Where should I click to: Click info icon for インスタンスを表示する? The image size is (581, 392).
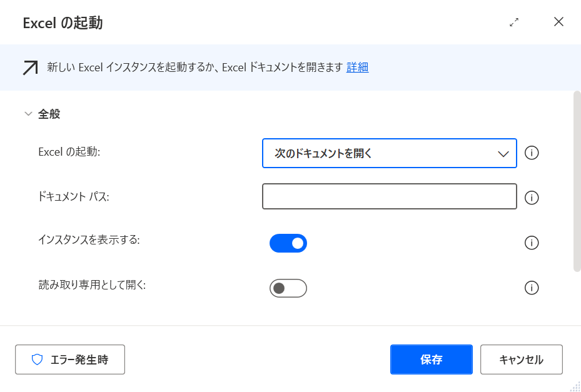(x=532, y=243)
